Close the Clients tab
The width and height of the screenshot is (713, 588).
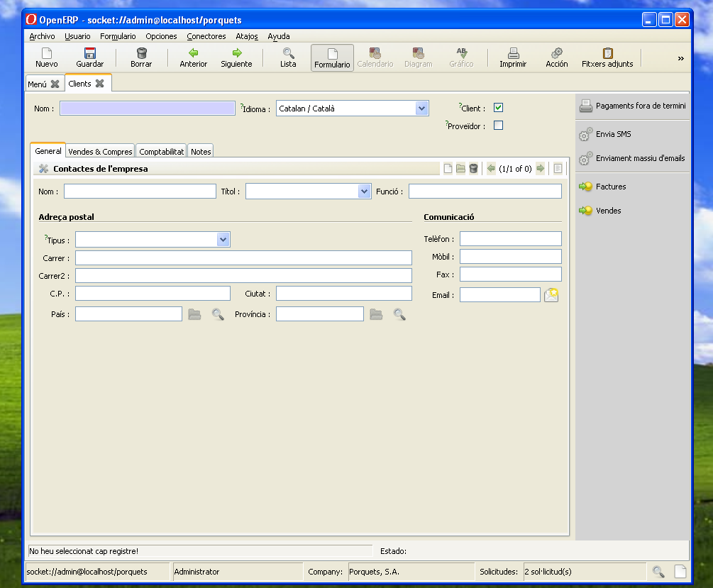100,84
